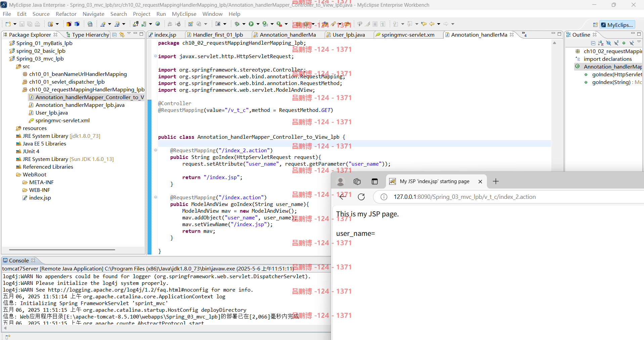The image size is (644, 340).
Task: Click the Print icon in toolbar
Action: coord(37,24)
